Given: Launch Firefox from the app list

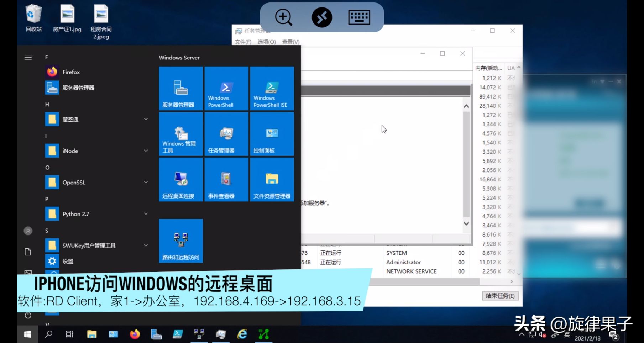Looking at the screenshot, I should (x=96, y=72).
